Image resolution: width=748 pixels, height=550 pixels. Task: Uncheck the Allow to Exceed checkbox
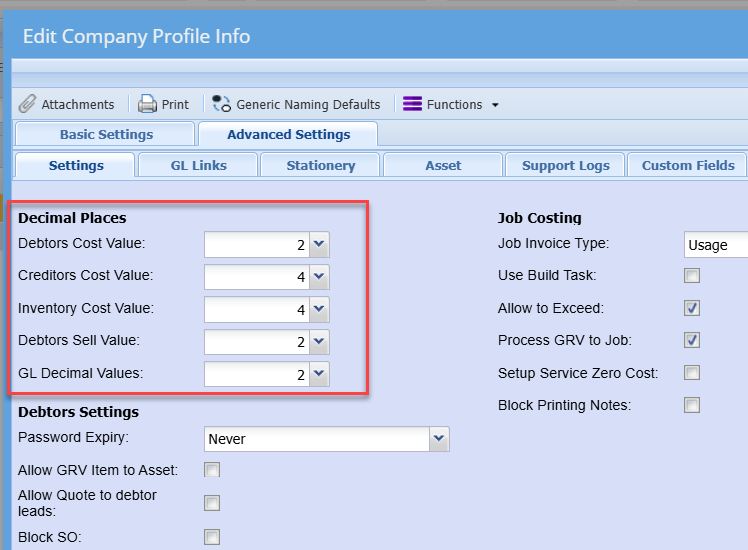(691, 308)
